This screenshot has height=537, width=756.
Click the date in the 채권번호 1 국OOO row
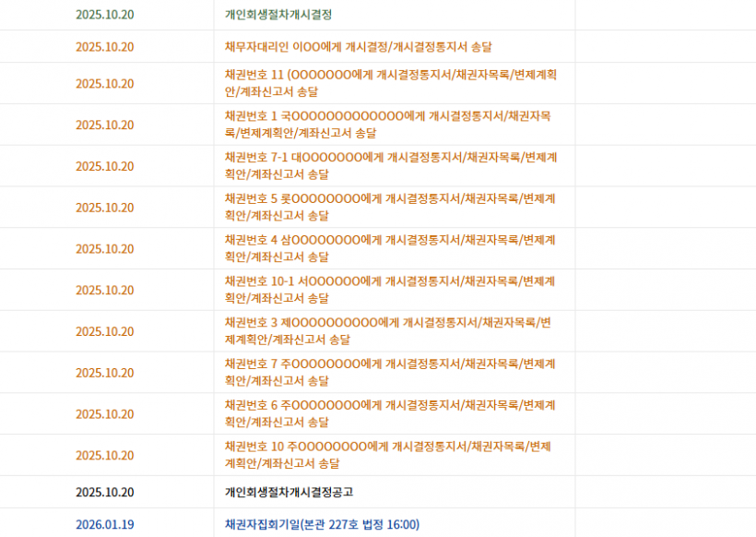tap(104, 125)
